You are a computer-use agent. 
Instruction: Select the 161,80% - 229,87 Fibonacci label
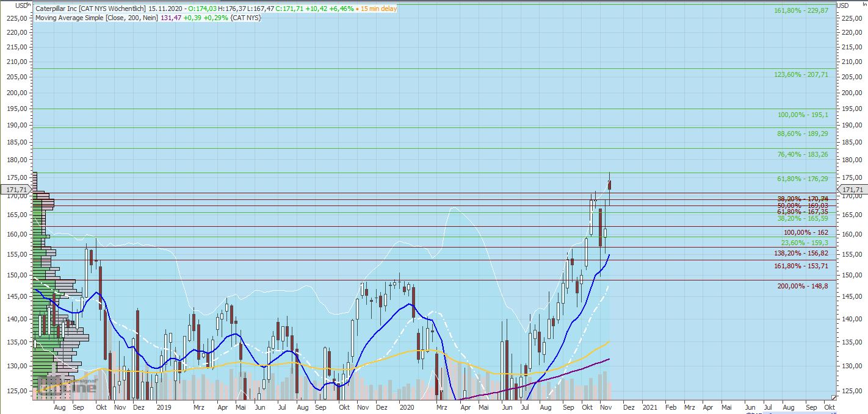pos(801,10)
